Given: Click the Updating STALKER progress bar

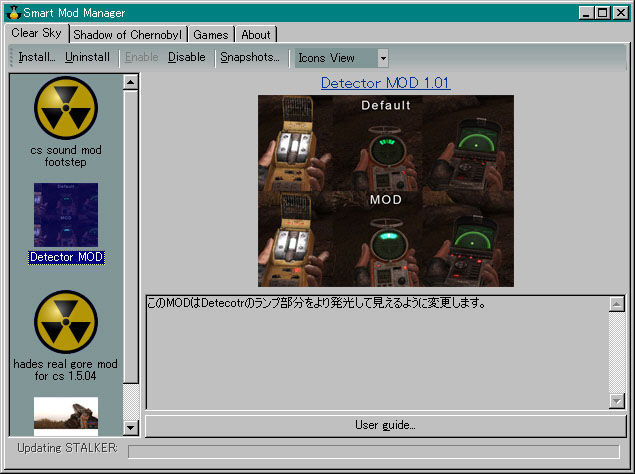Looking at the screenshot, I should pyautogui.click(x=373, y=451).
